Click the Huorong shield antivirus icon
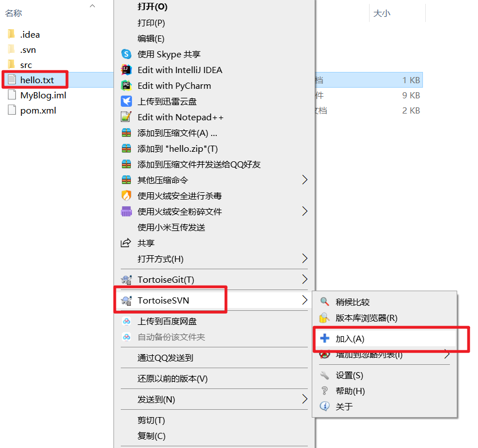 point(126,196)
